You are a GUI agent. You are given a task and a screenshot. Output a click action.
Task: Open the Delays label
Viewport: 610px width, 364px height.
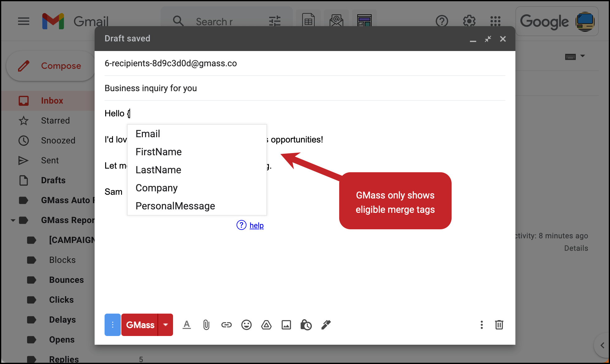click(48, 320)
